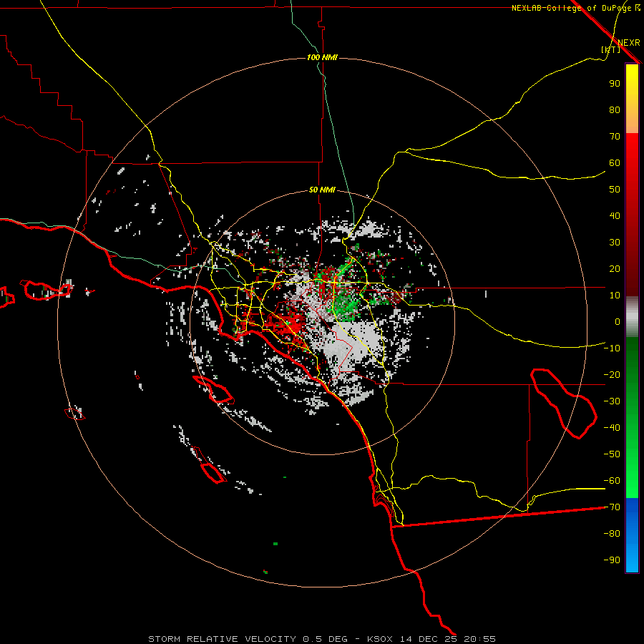Click the "-90" value on the velocity scale

click(x=612, y=560)
